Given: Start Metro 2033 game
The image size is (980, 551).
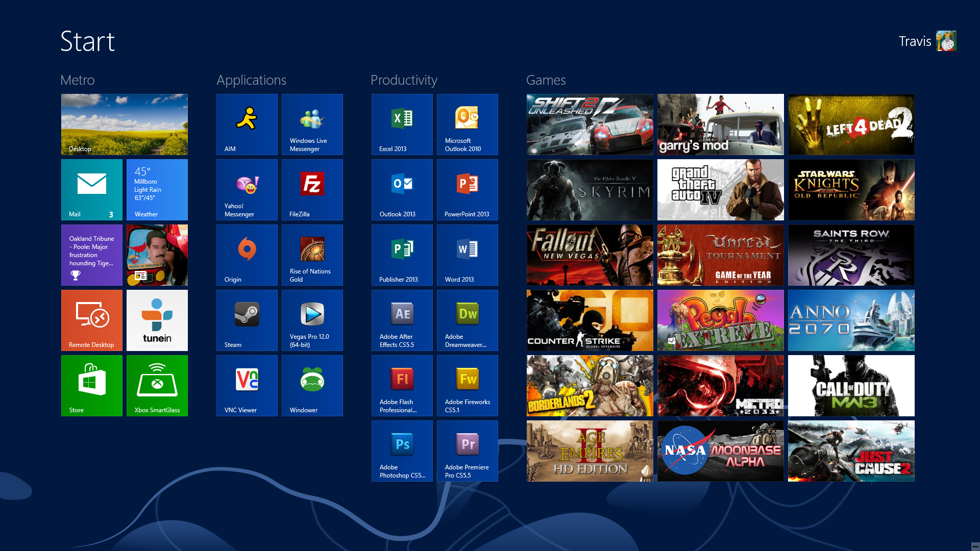Looking at the screenshot, I should point(721,386).
